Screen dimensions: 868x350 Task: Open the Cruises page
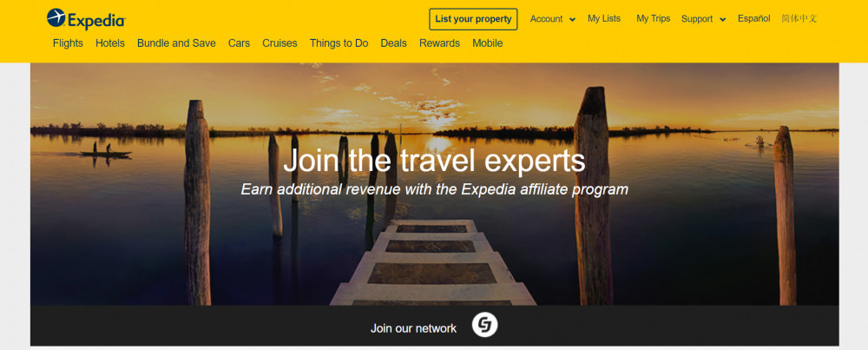tap(279, 43)
